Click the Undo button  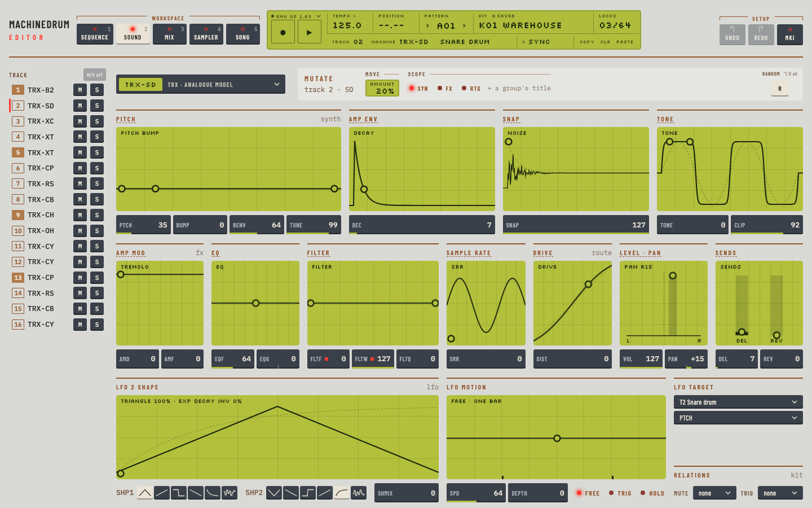[x=732, y=34]
